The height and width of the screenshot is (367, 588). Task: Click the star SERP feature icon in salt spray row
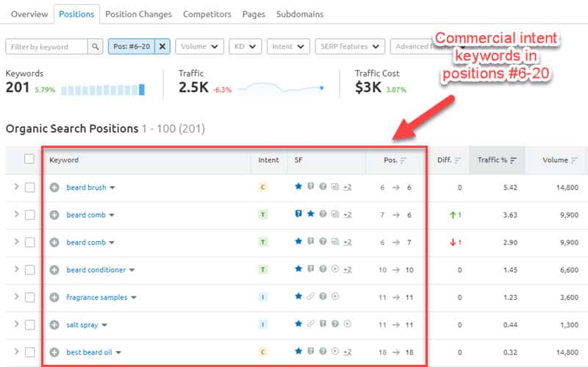(x=298, y=324)
